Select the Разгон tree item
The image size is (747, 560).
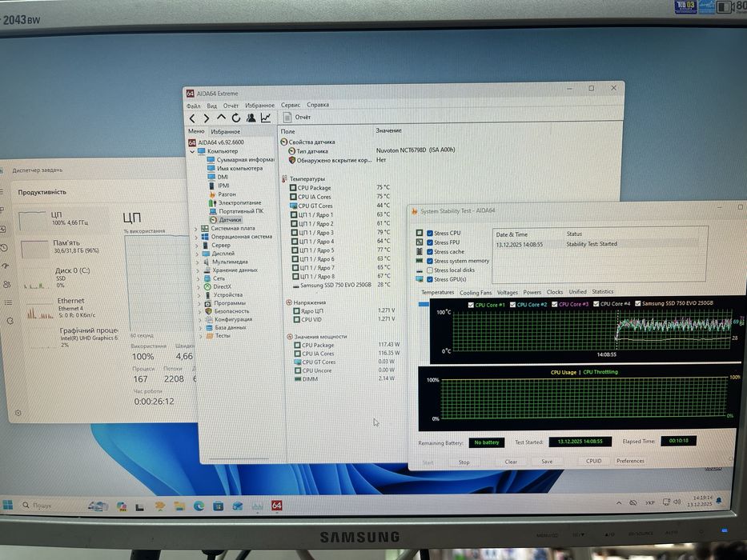pos(222,194)
